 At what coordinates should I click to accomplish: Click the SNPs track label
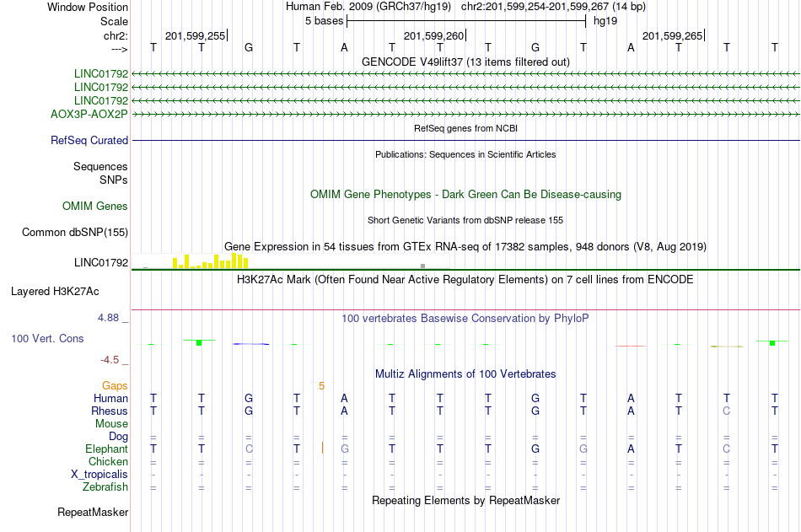click(x=114, y=180)
